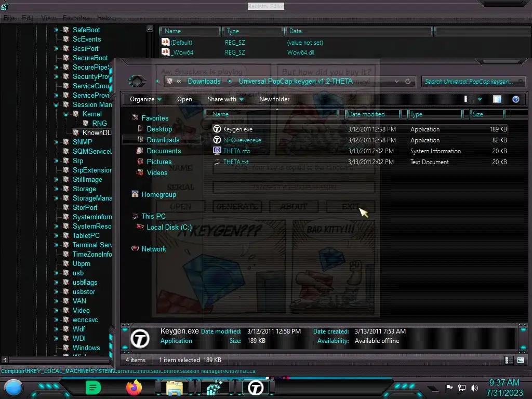Viewport: 532px width, 399px height.
Task: Open the Organize menu
Action: click(x=145, y=99)
